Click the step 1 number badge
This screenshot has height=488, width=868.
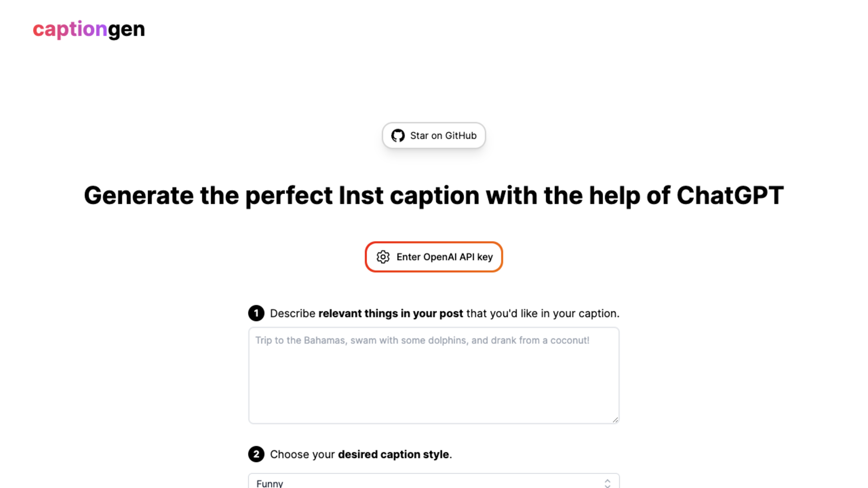[256, 313]
